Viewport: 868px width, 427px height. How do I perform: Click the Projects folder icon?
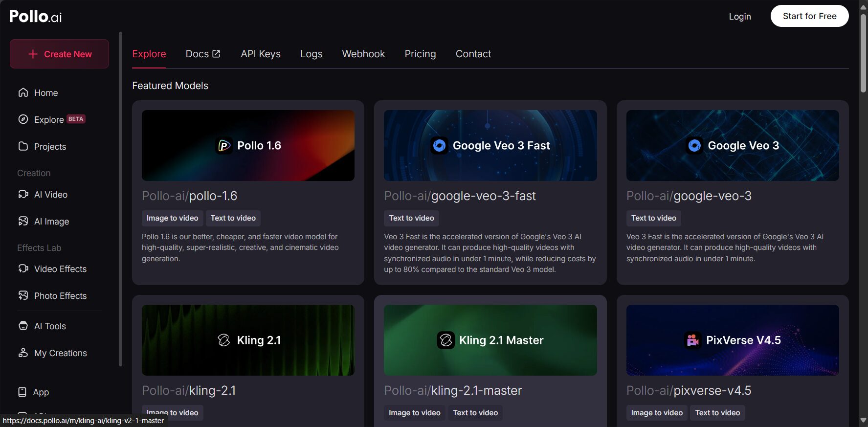[23, 146]
